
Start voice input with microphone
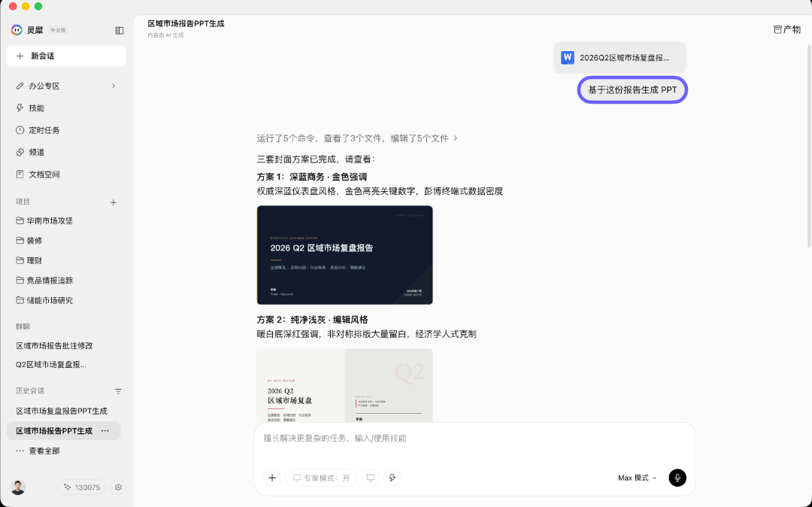(x=677, y=478)
